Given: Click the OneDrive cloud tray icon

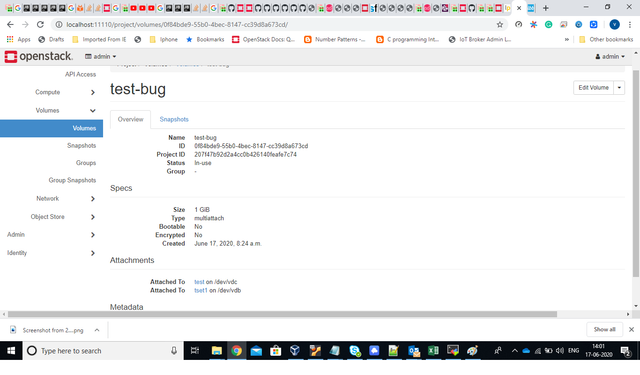Looking at the screenshot, I should click(526, 351).
